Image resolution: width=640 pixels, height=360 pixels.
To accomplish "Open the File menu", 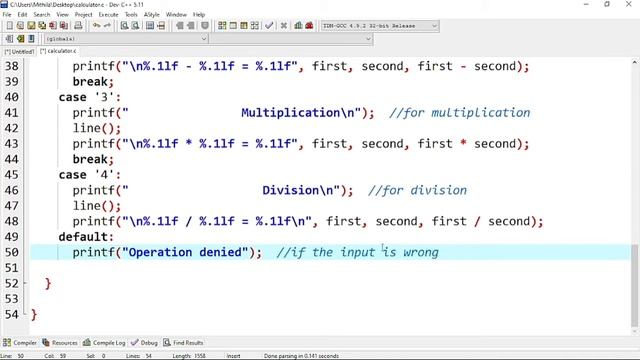I will coord(7,15).
